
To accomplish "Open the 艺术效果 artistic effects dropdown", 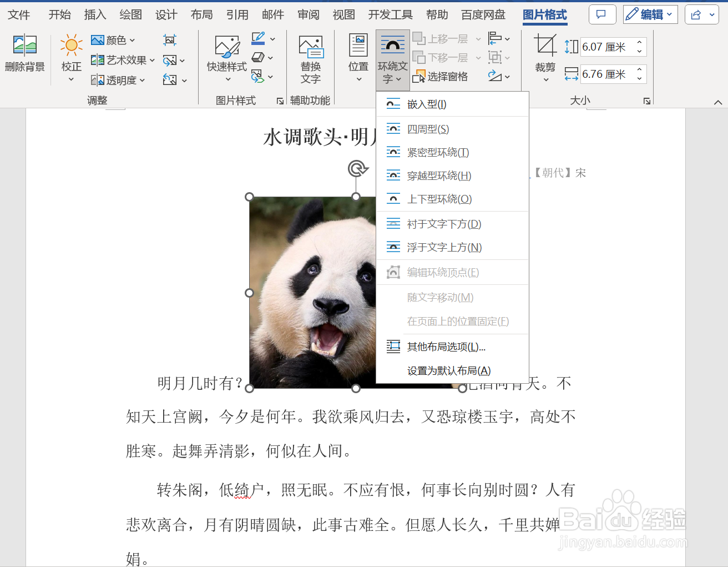I will point(123,60).
